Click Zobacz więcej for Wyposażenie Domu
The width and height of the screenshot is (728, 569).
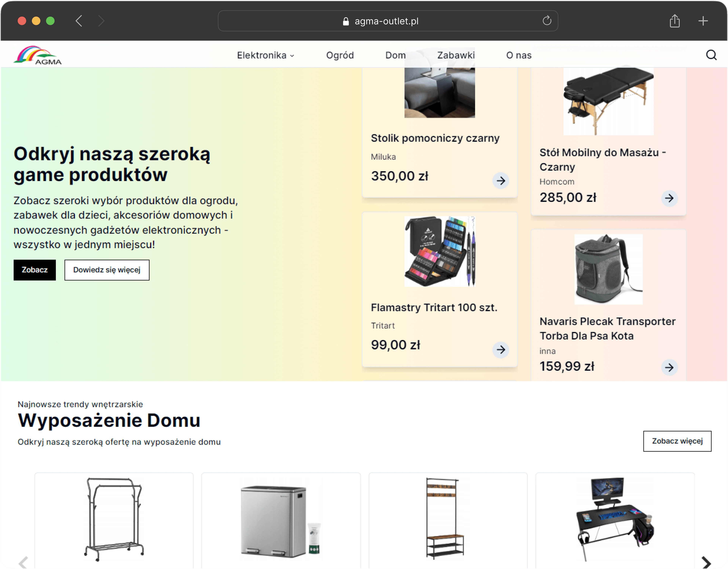[x=677, y=441]
